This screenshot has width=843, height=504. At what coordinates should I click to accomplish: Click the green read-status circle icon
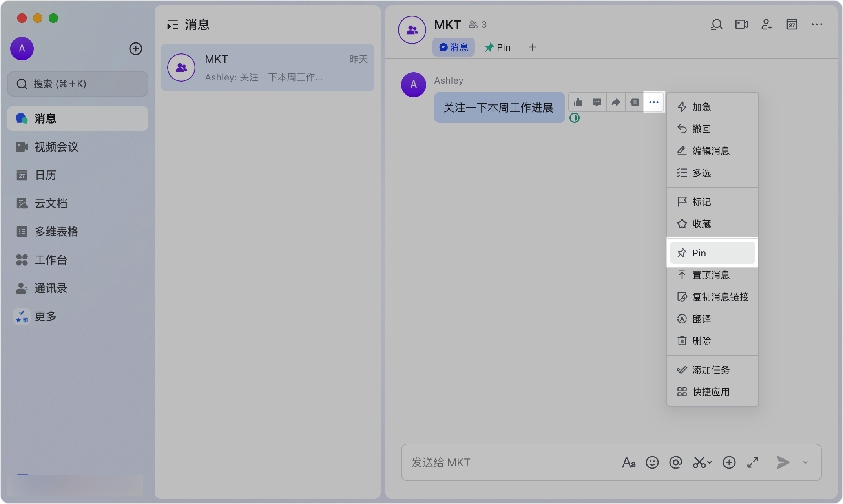[575, 118]
